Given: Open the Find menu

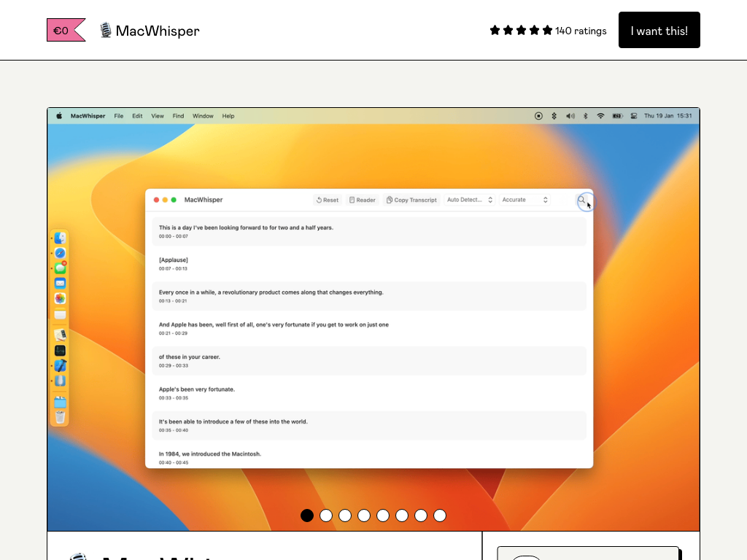Looking at the screenshot, I should (x=178, y=116).
